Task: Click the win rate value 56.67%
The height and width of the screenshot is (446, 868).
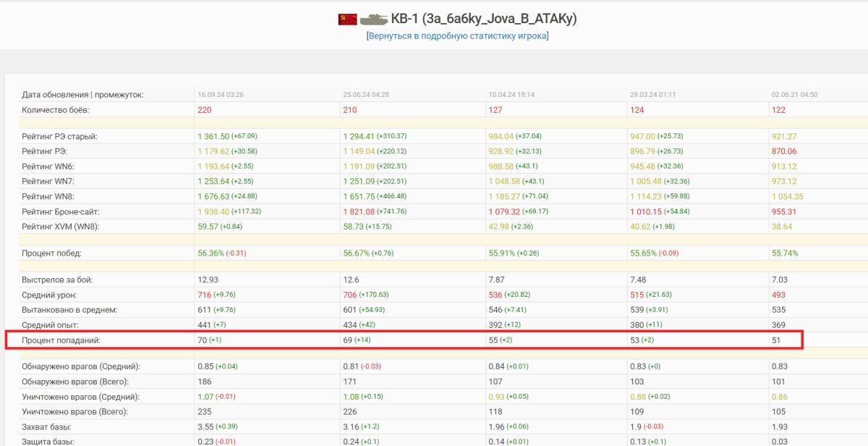Action: point(358,253)
